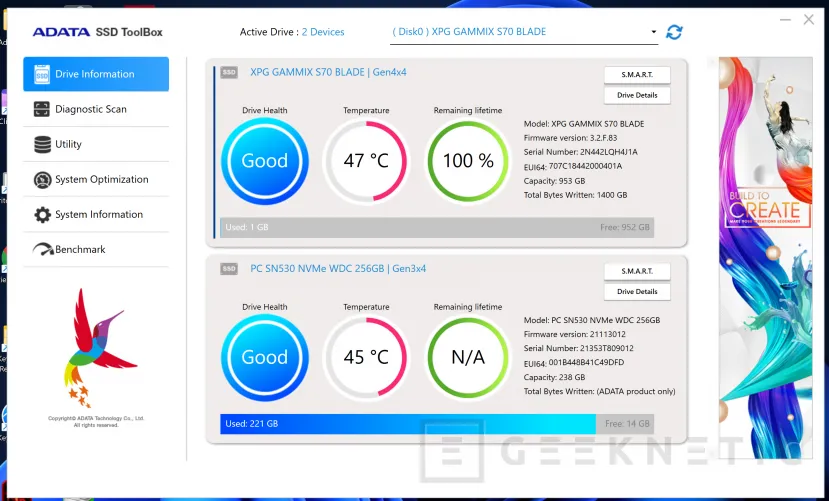Click the Capacity: 953 GB text

point(554,181)
